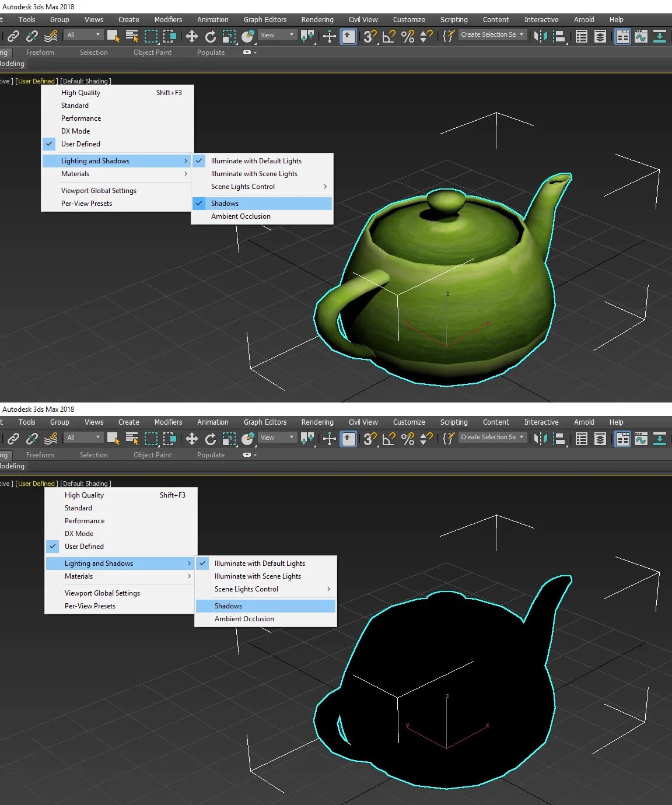Click Align tool in green-teapot window
The image size is (672, 805).
click(559, 36)
